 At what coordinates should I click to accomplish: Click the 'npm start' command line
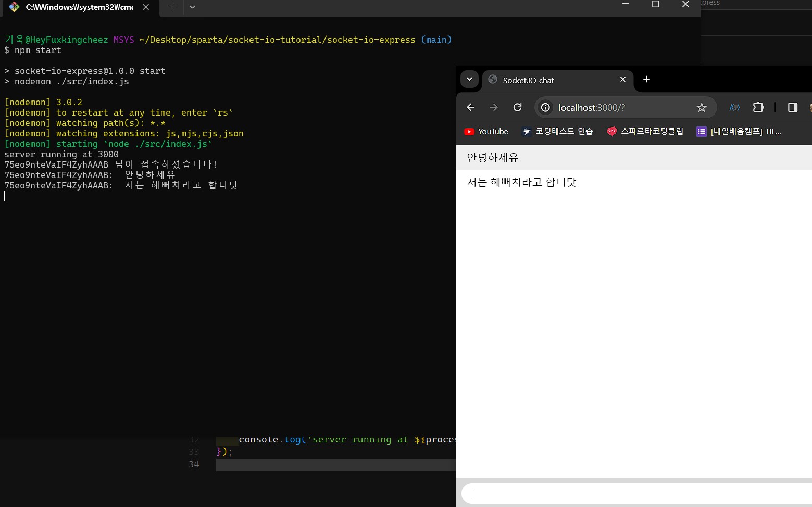coord(33,50)
